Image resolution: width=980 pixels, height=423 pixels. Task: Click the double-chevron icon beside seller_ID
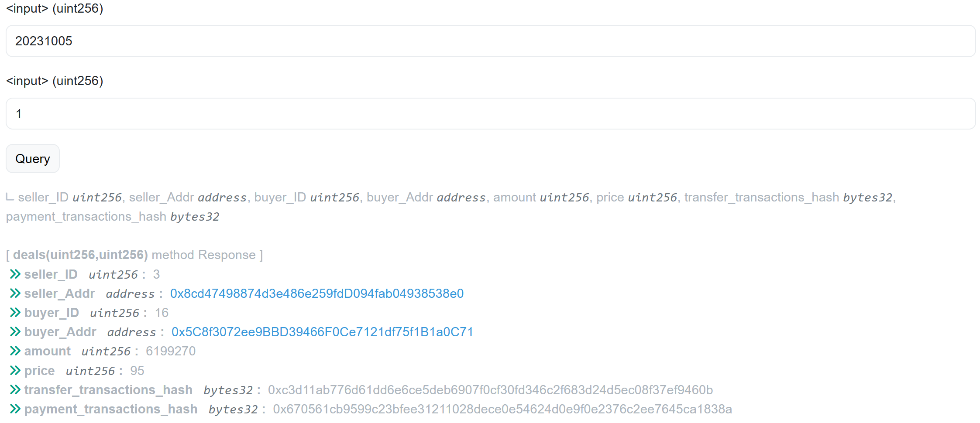point(15,274)
